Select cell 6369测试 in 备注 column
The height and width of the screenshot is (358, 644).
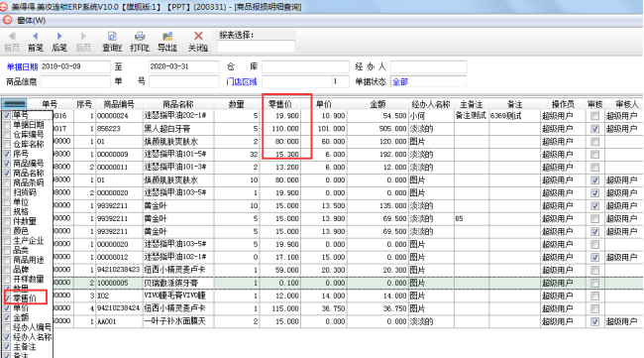click(x=514, y=116)
